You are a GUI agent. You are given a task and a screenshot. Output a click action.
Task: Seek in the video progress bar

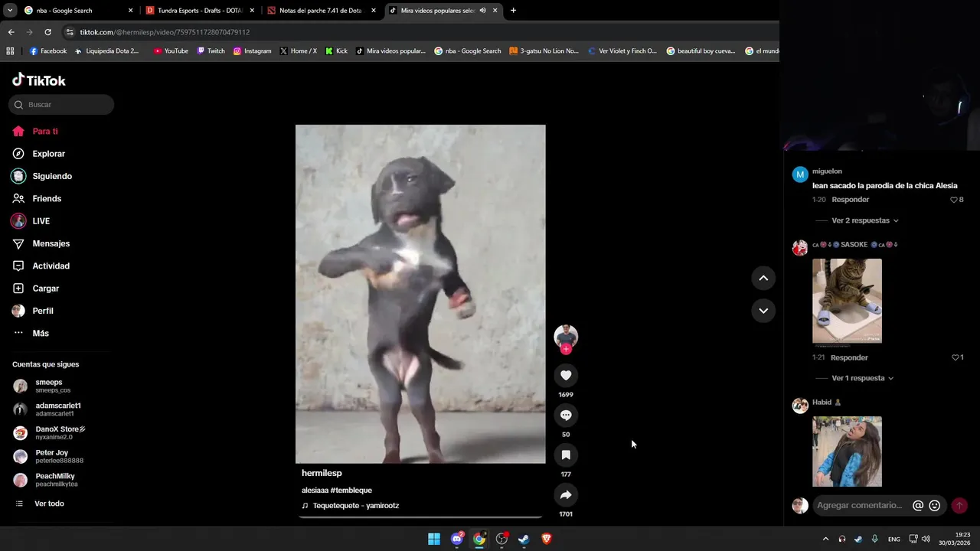click(420, 517)
